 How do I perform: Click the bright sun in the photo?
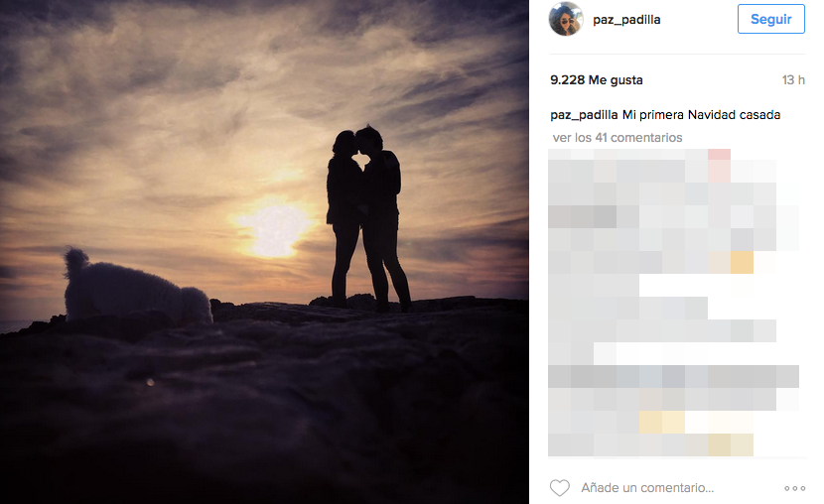point(273,230)
